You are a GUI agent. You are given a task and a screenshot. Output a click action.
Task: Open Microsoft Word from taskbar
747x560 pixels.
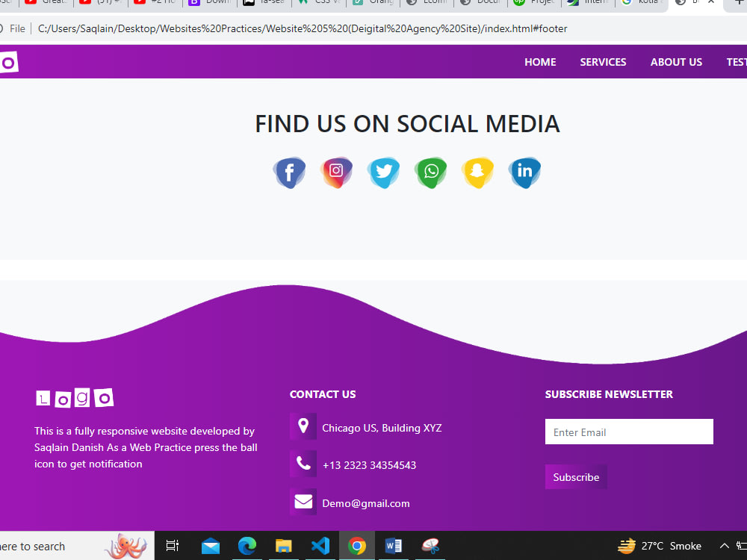click(x=394, y=546)
